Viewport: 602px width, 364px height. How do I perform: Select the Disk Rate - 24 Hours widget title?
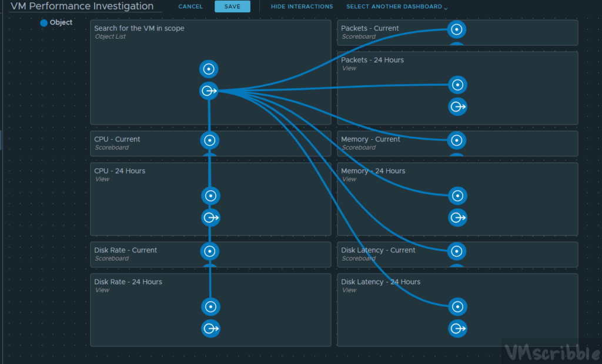(x=128, y=282)
